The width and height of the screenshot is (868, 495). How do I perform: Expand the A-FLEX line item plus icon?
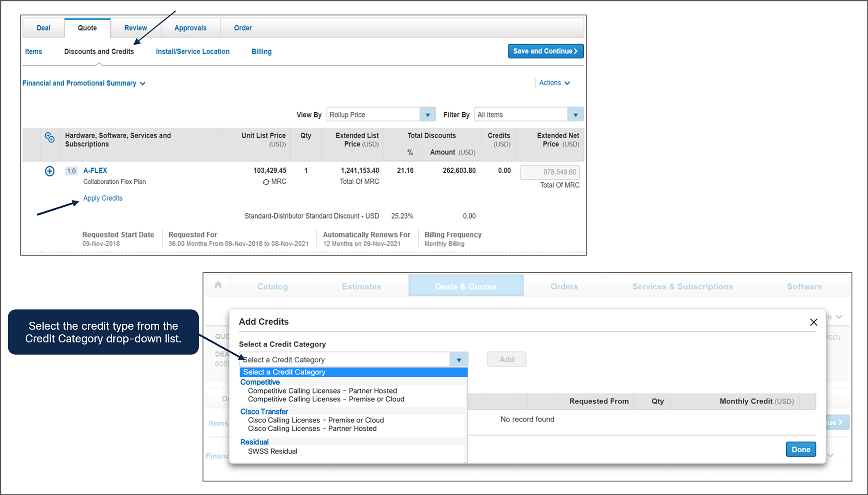[49, 171]
